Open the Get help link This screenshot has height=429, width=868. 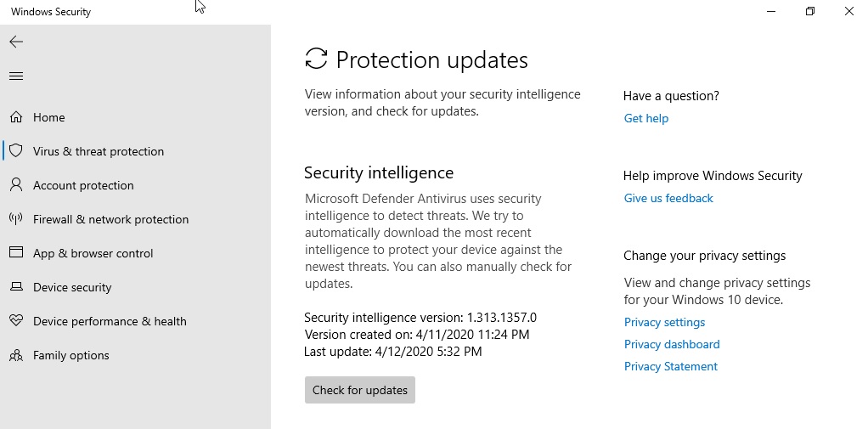tap(645, 118)
